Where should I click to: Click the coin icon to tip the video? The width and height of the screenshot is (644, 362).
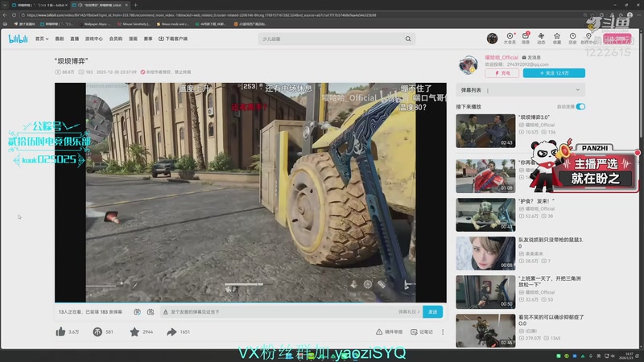pyautogui.click(x=97, y=331)
